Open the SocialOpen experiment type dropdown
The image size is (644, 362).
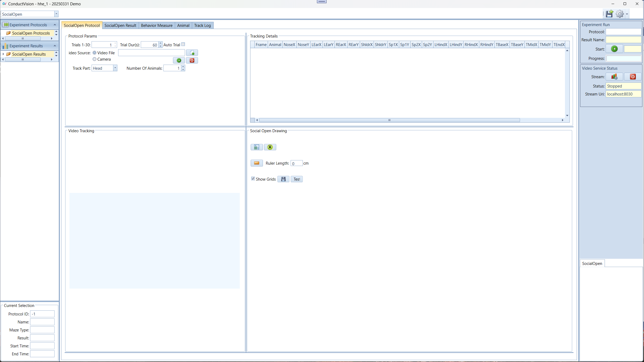point(56,14)
